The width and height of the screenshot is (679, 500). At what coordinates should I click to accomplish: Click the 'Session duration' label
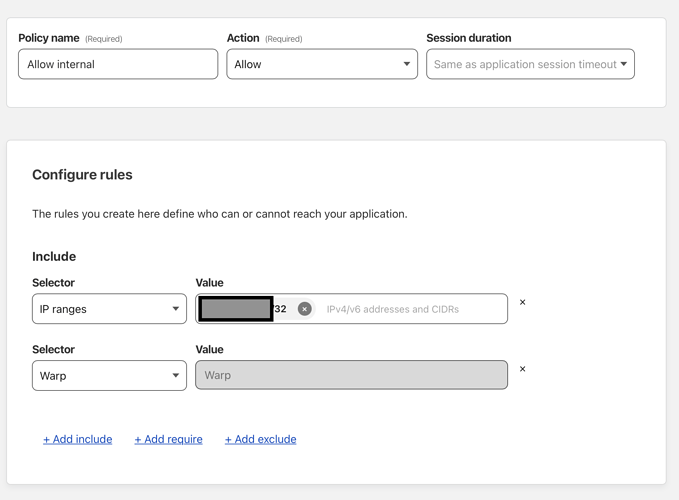pyautogui.click(x=468, y=38)
